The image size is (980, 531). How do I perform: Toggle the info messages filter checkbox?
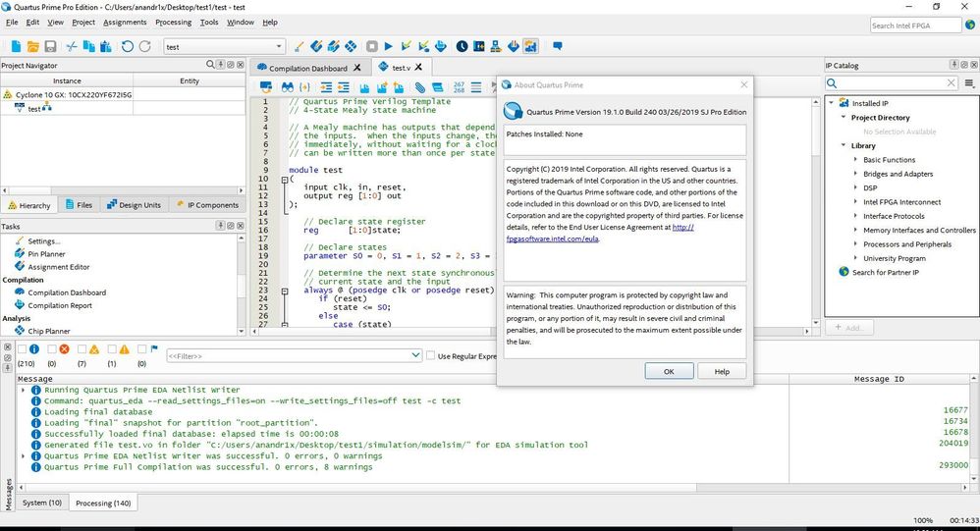[x=22, y=348]
